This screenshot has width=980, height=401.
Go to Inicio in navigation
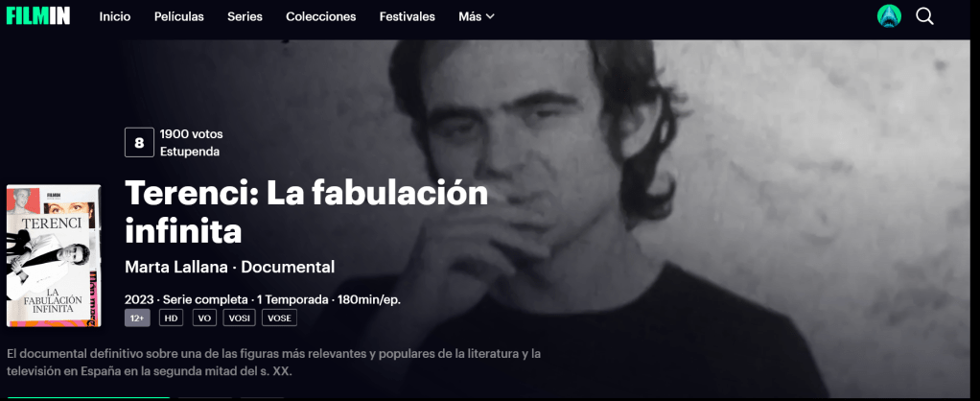coord(115,17)
